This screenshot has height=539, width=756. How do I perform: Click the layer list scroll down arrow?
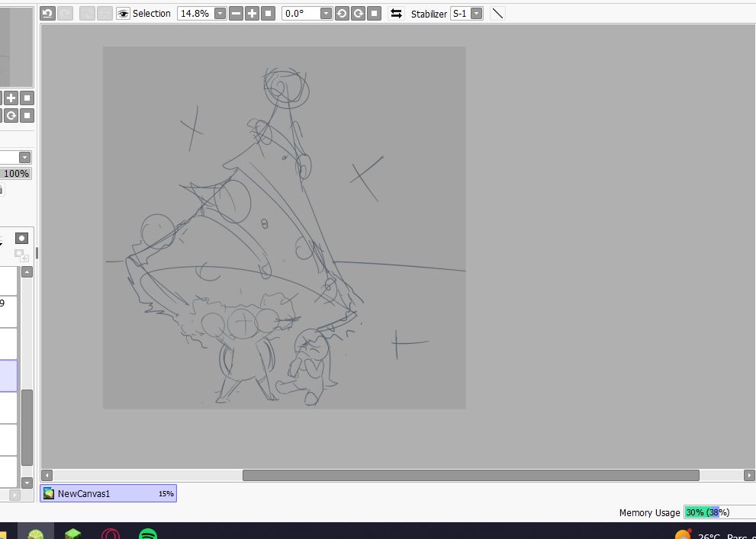click(27, 482)
